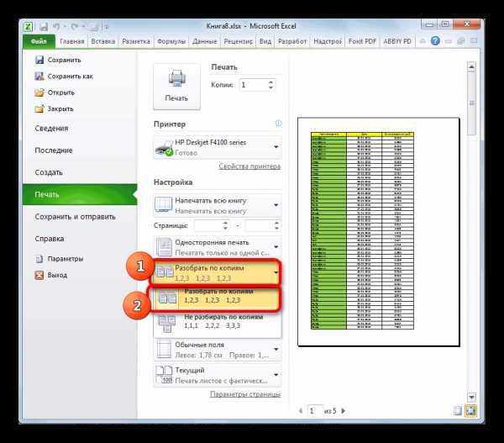Click the large Print printer button
This screenshot has height=443, width=504.
(x=176, y=87)
